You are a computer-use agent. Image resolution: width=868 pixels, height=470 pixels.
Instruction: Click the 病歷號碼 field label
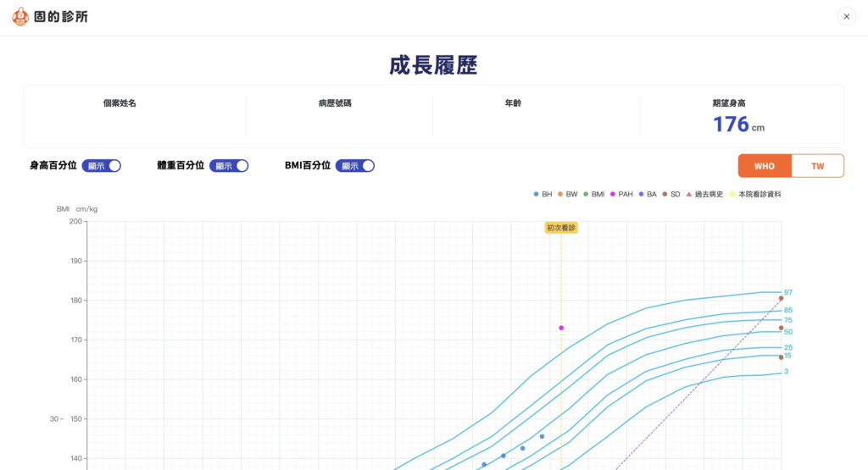335,103
